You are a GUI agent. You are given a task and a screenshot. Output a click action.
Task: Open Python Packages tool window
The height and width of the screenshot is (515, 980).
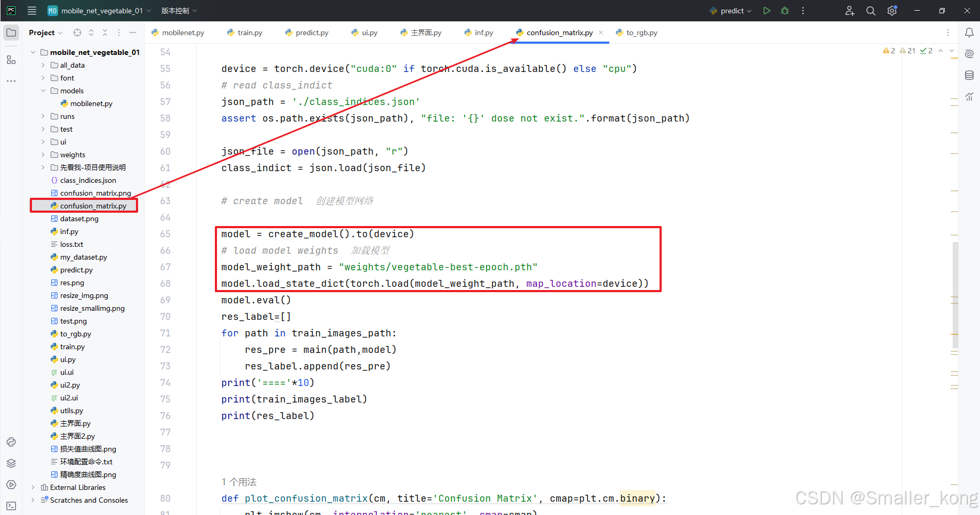pyautogui.click(x=11, y=442)
